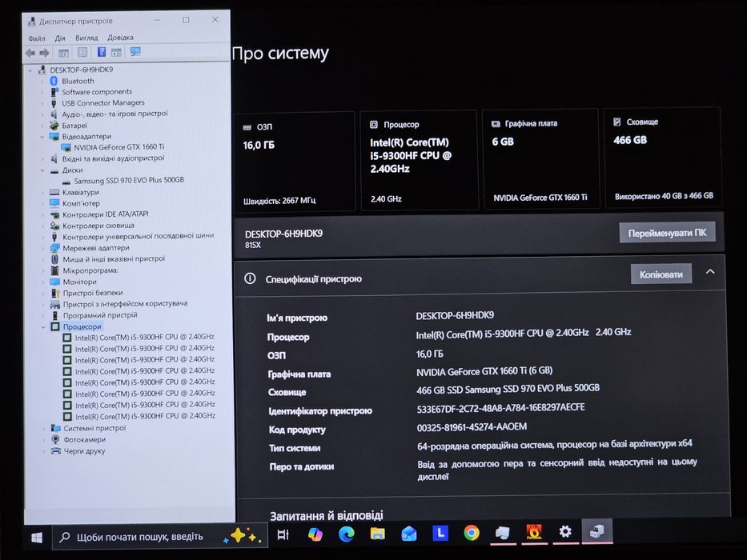Click the taskbar search box

159,537
